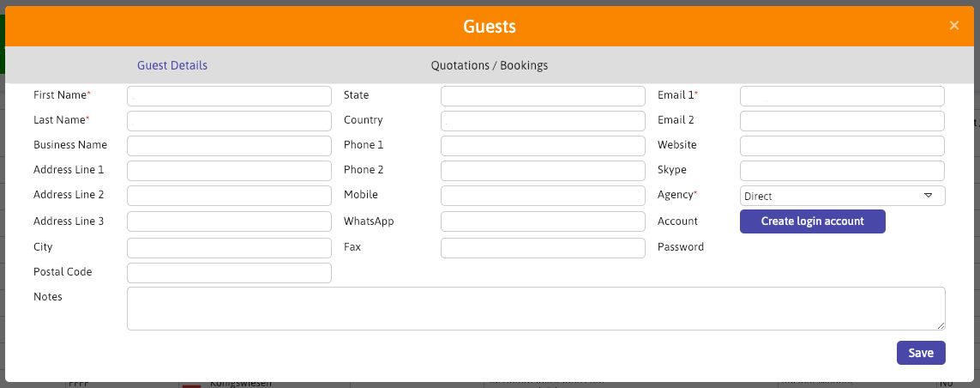The width and height of the screenshot is (980, 388).
Task: Click the WhatsApp input field
Action: (x=543, y=221)
